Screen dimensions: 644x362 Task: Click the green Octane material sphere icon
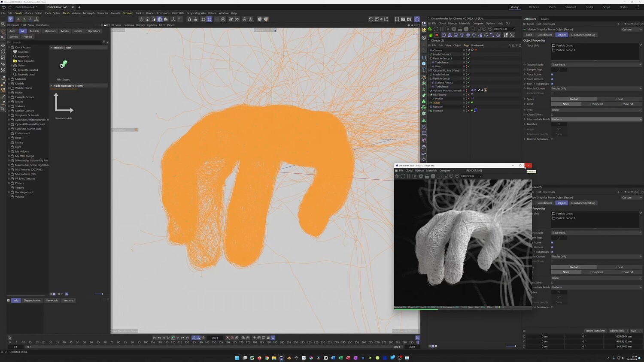(x=431, y=35)
